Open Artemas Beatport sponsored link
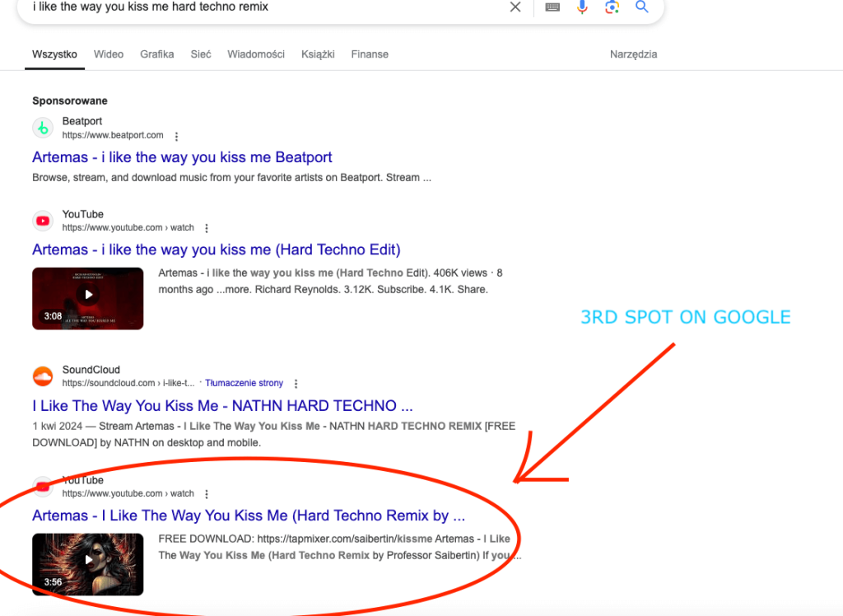Image resolution: width=843 pixels, height=616 pixels. 182,157
